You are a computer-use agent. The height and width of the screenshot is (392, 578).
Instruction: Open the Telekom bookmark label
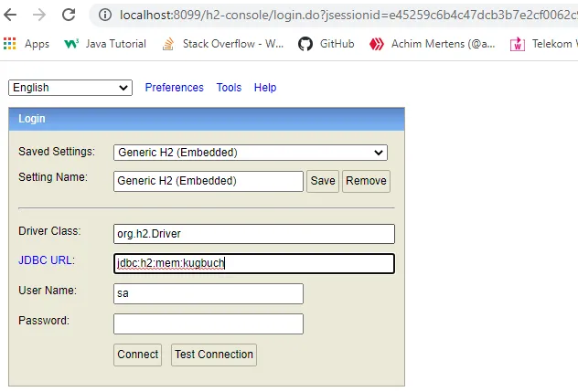coord(555,44)
